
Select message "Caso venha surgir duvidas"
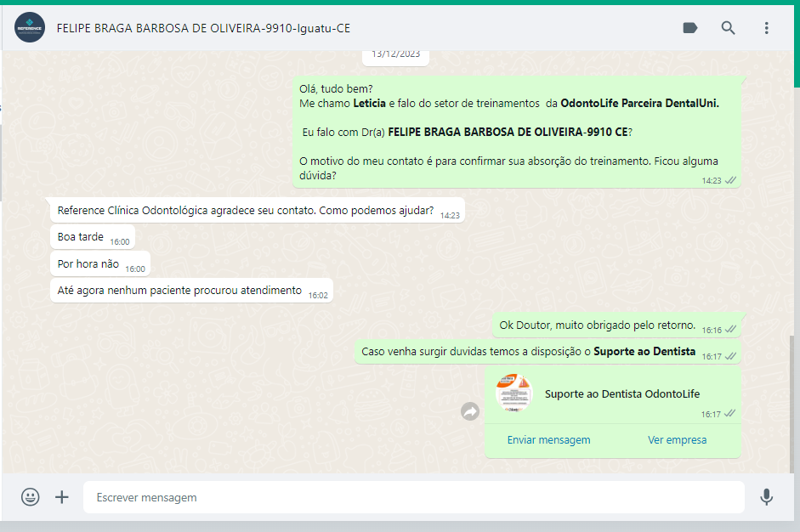(x=548, y=352)
